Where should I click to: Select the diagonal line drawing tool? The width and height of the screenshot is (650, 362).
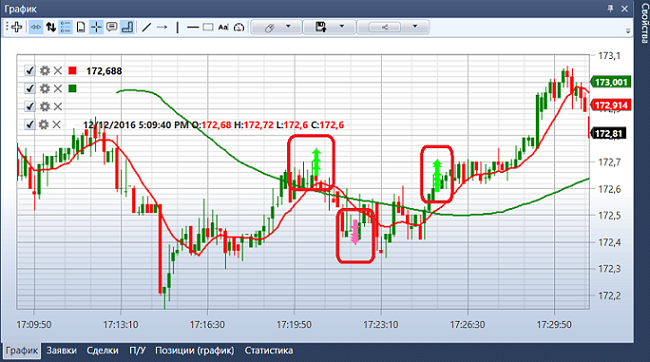pos(146,27)
